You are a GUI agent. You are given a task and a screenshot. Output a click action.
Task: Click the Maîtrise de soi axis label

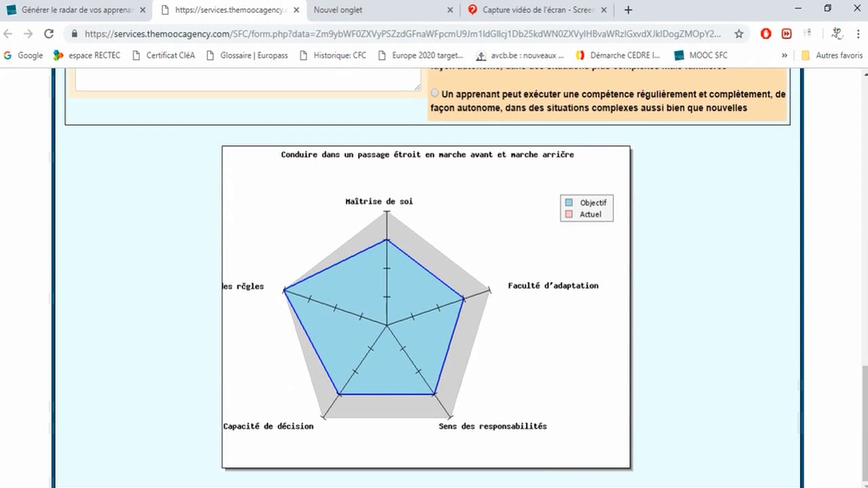[x=379, y=201]
